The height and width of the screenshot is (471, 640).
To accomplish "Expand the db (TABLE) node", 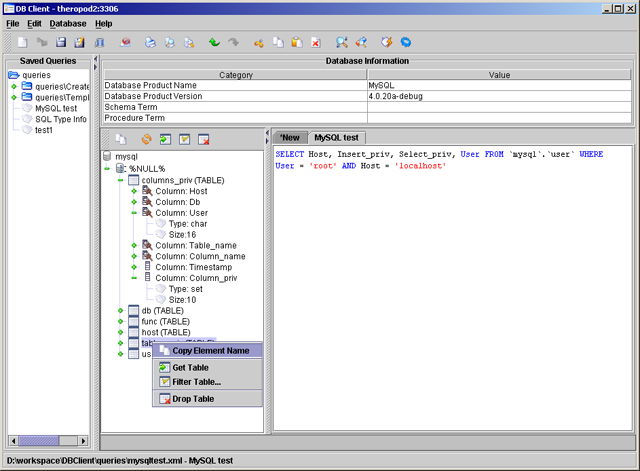I will 120,311.
